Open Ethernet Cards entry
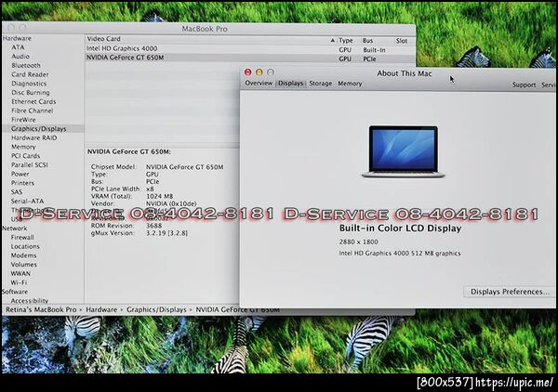 tap(33, 101)
